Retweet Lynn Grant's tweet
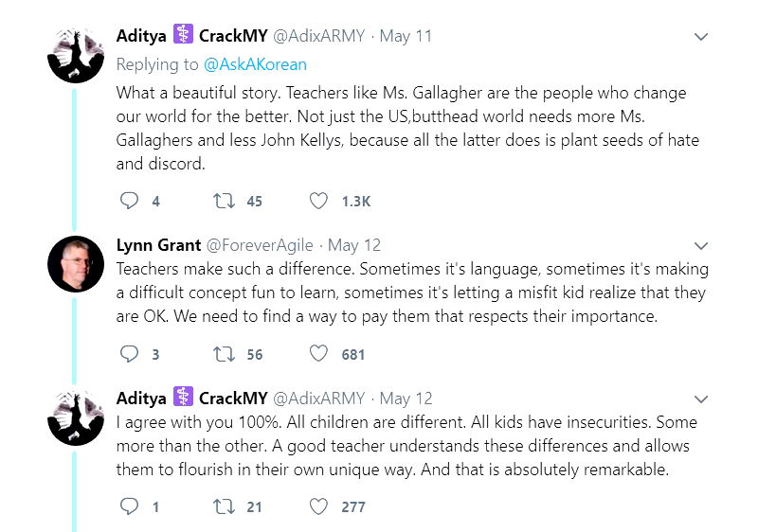 [225, 354]
